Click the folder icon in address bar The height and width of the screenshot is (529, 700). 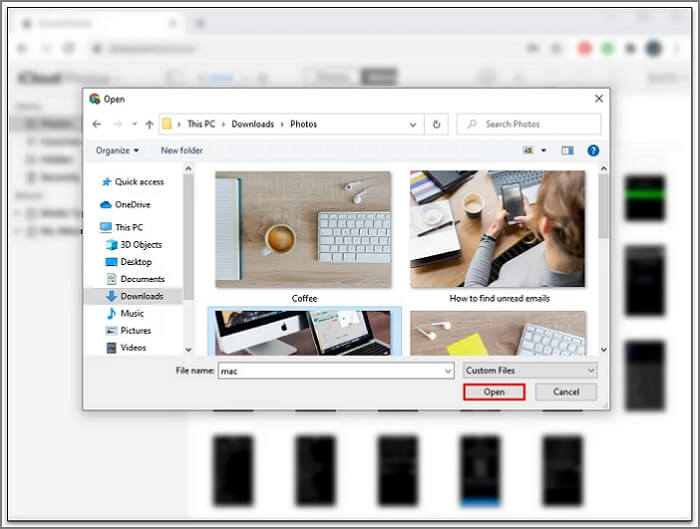[x=167, y=124]
